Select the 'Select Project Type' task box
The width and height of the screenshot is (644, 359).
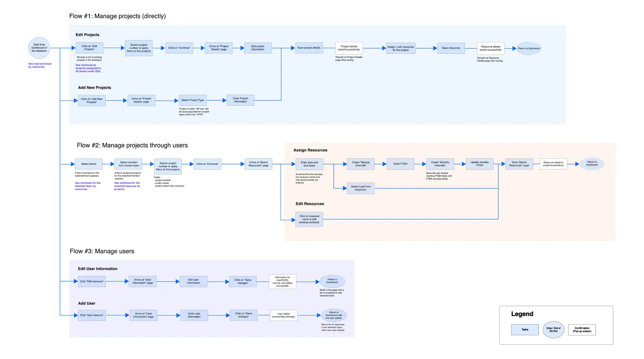192,100
